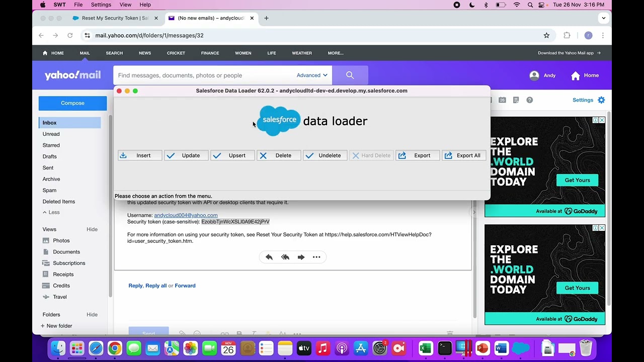644x362 pixels.
Task: Open the Chrome extensions puzzle icon
Action: point(567,36)
